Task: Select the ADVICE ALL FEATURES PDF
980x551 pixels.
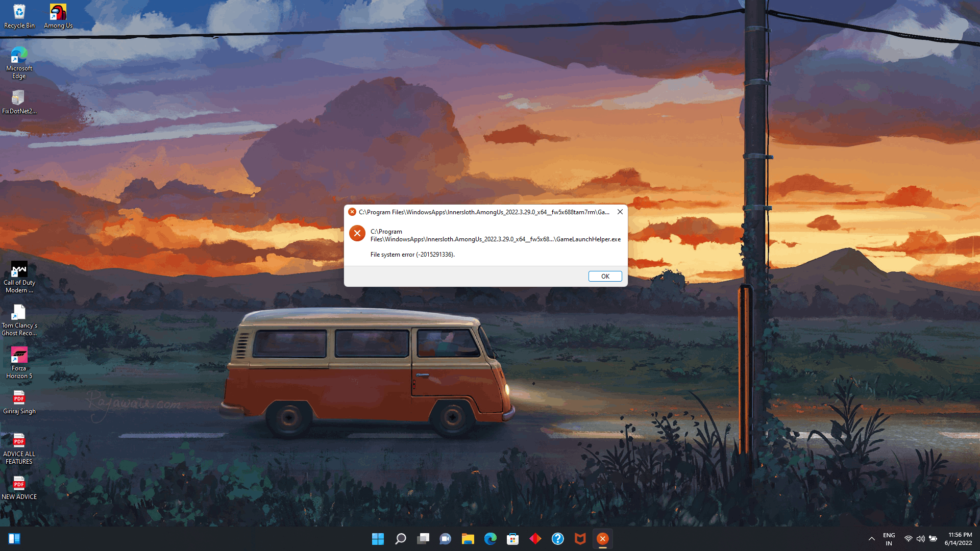Action: (19, 448)
